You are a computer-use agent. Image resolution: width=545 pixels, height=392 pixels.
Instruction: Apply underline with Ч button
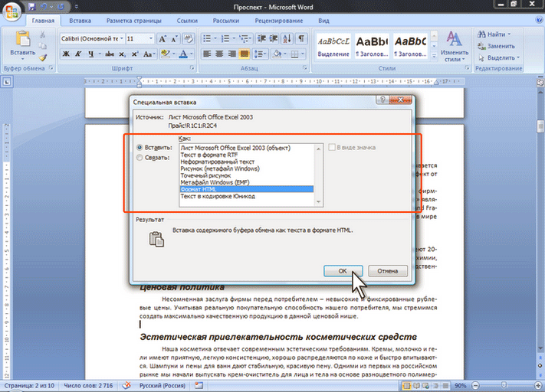pos(90,54)
